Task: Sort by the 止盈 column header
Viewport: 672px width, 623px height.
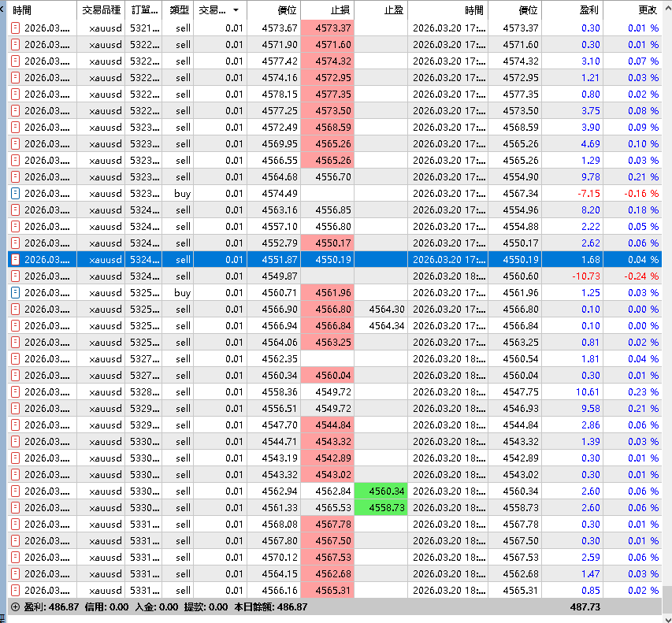Action: point(381,10)
